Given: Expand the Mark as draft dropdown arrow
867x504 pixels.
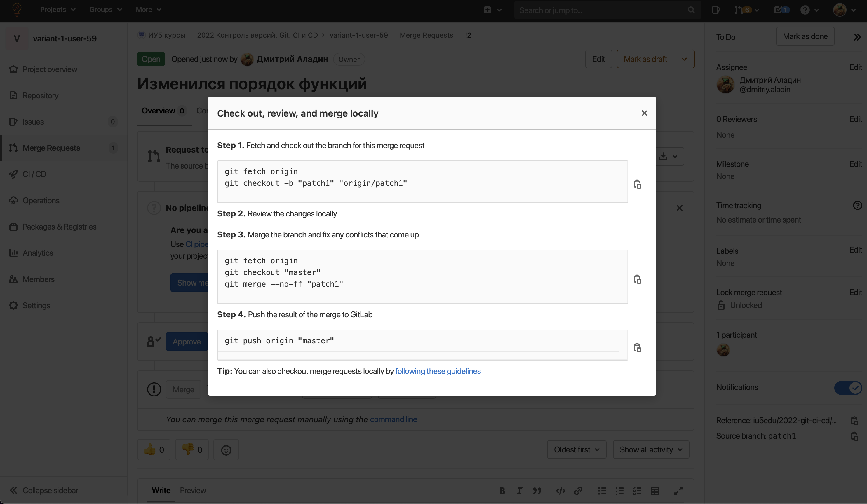Looking at the screenshot, I should pos(684,59).
